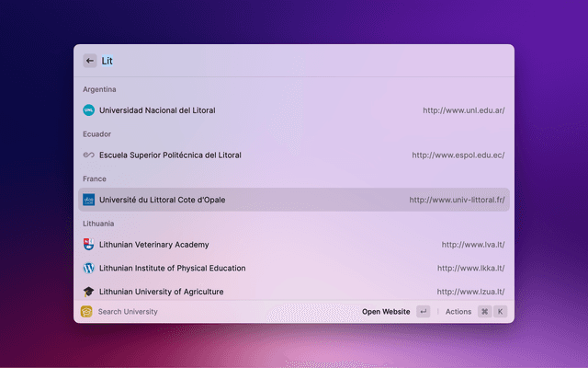588x368 pixels.
Task: Select Universidad Nacional del Litoral result
Action: (157, 110)
